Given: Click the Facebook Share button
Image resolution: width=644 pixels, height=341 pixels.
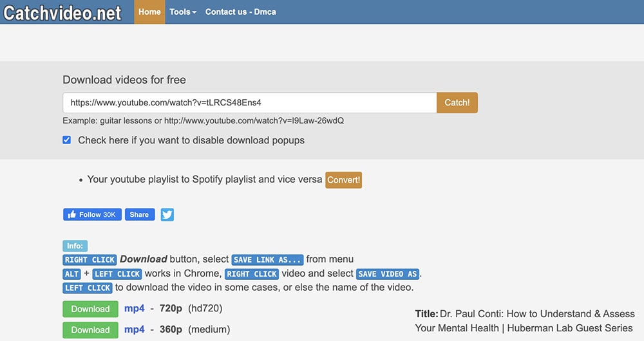Looking at the screenshot, I should point(139,215).
